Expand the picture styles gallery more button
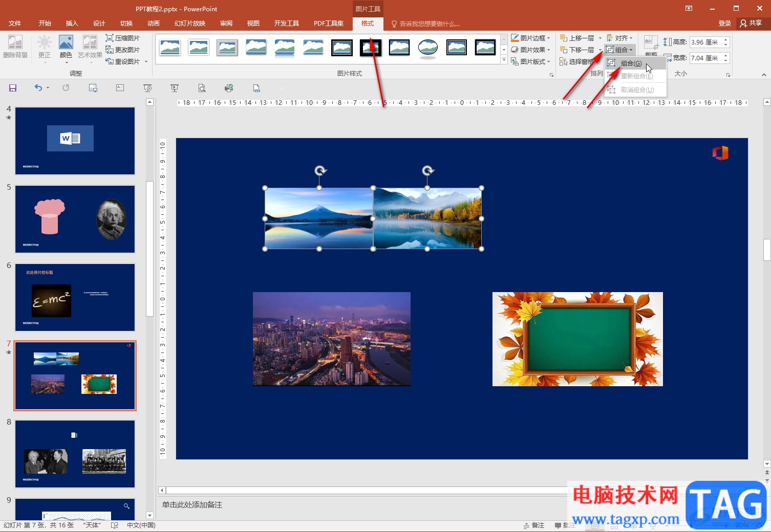Image resolution: width=771 pixels, height=532 pixels. [504, 60]
